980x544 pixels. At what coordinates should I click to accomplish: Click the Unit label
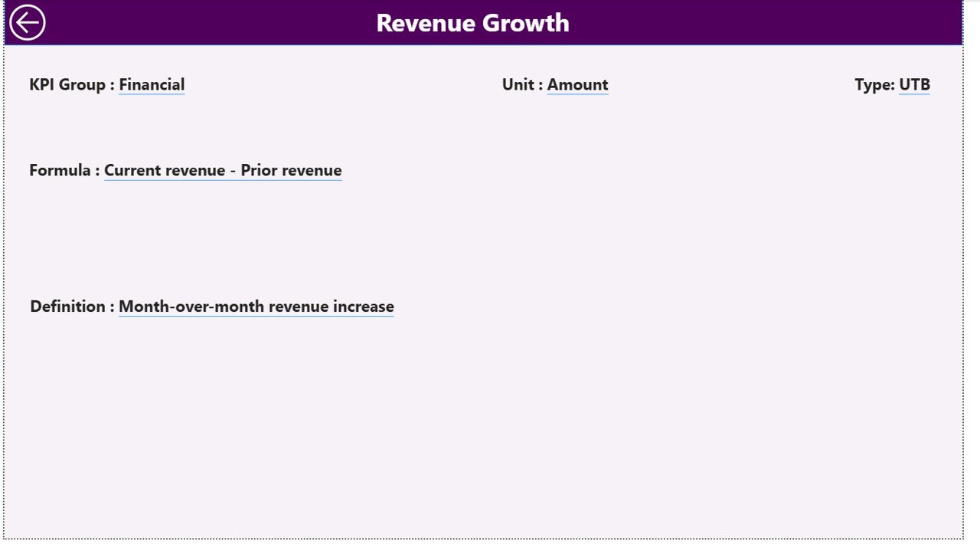pos(518,84)
